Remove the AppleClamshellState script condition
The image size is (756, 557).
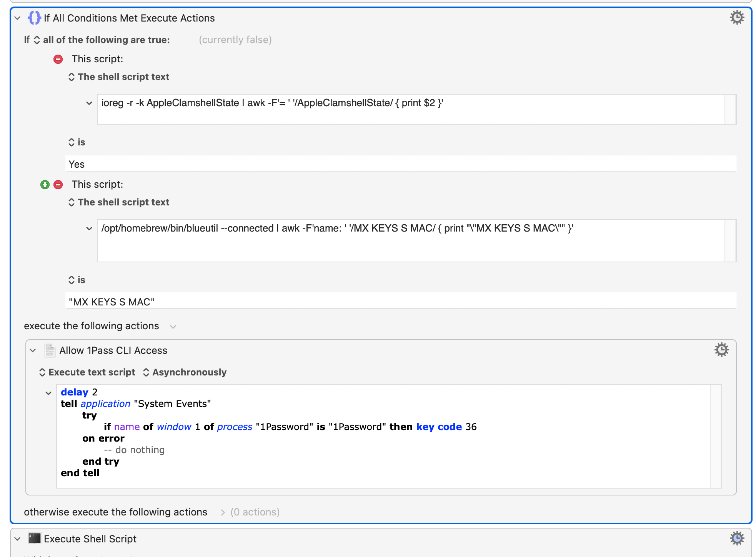coord(58,59)
